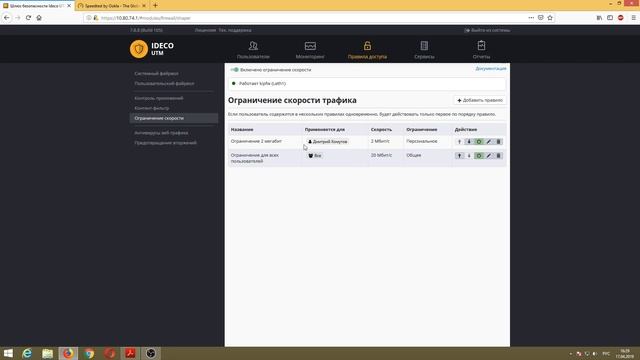Viewport: 640px width, 360px height.
Task: Bookmark this page with star icon
Action: coord(550,18)
